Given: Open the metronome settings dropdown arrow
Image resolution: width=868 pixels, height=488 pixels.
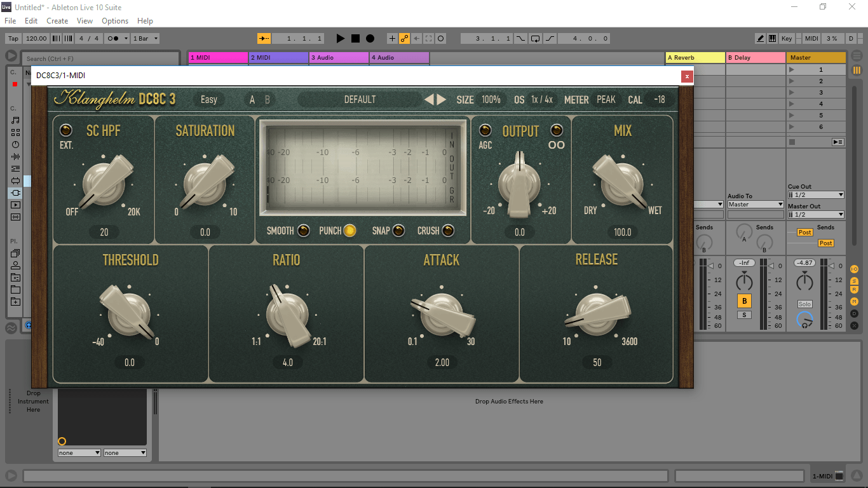Looking at the screenshot, I should tap(125, 39).
